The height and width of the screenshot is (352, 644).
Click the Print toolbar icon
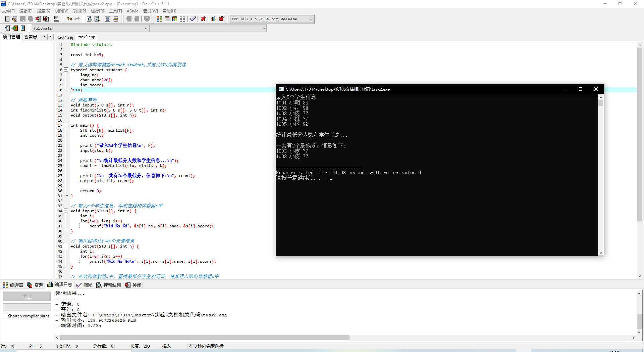click(x=56, y=19)
